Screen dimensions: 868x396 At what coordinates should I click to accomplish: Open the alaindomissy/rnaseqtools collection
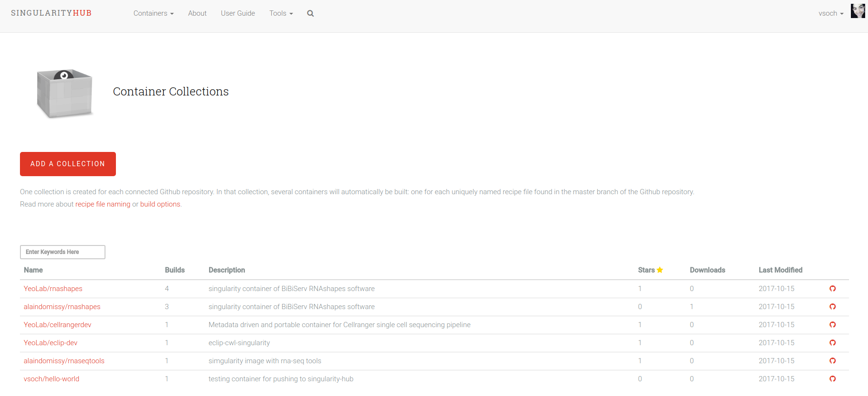pos(64,361)
